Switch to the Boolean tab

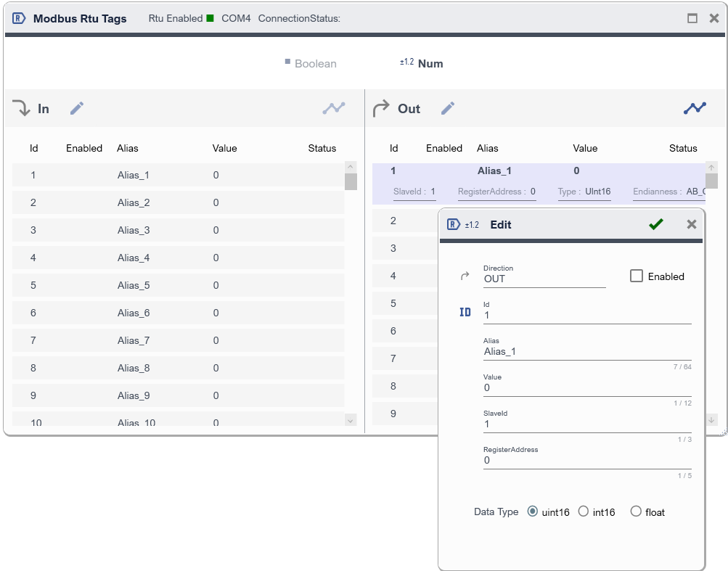[311, 63]
